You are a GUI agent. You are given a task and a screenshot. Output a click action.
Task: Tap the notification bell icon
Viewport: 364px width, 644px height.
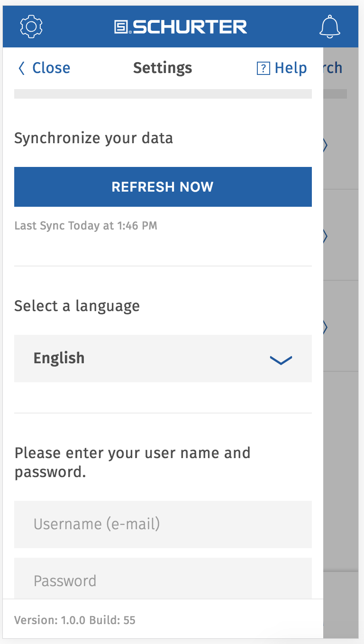[330, 27]
